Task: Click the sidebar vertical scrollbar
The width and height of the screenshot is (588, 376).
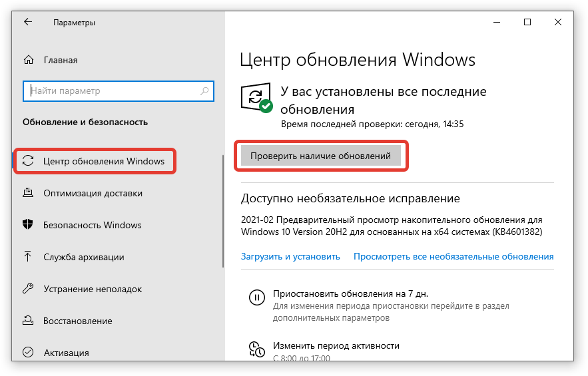Action: (222, 213)
